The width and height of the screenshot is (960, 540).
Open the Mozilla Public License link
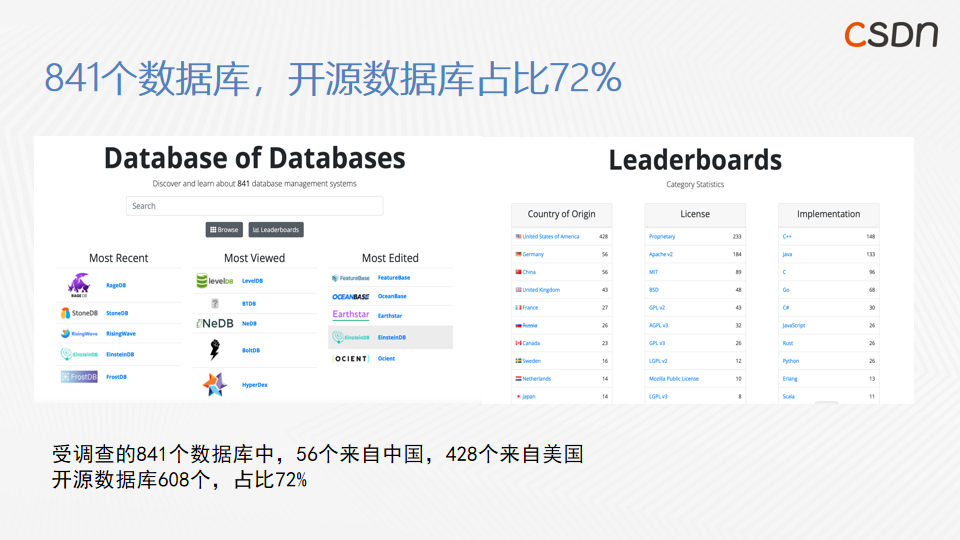tap(673, 378)
